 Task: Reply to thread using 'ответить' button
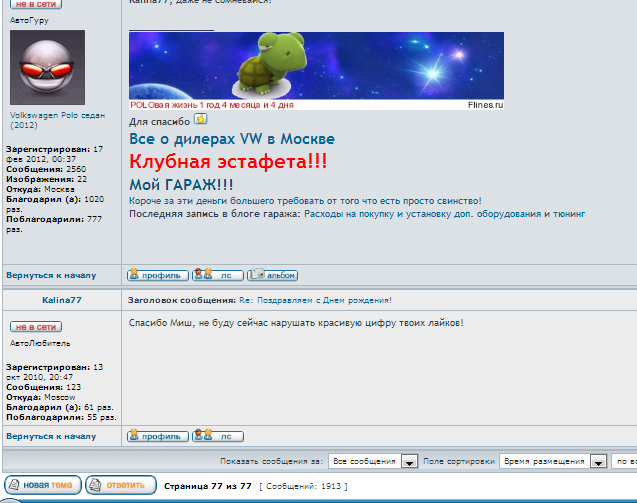(x=121, y=485)
